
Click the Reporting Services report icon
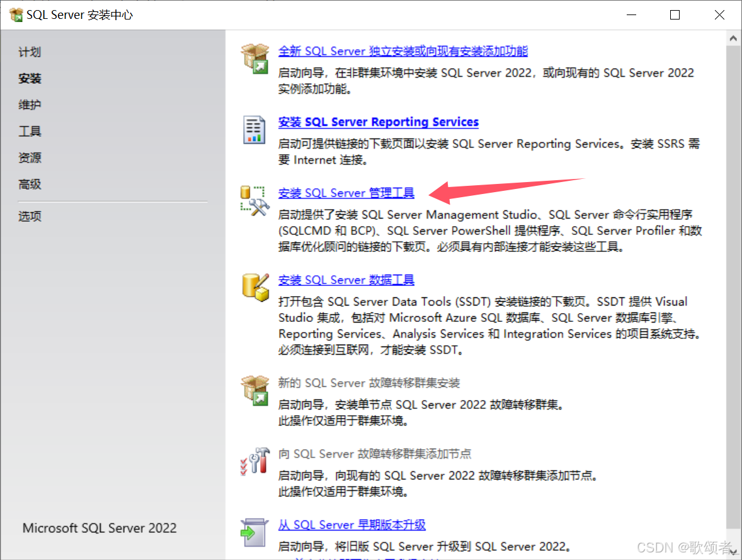pos(254,129)
